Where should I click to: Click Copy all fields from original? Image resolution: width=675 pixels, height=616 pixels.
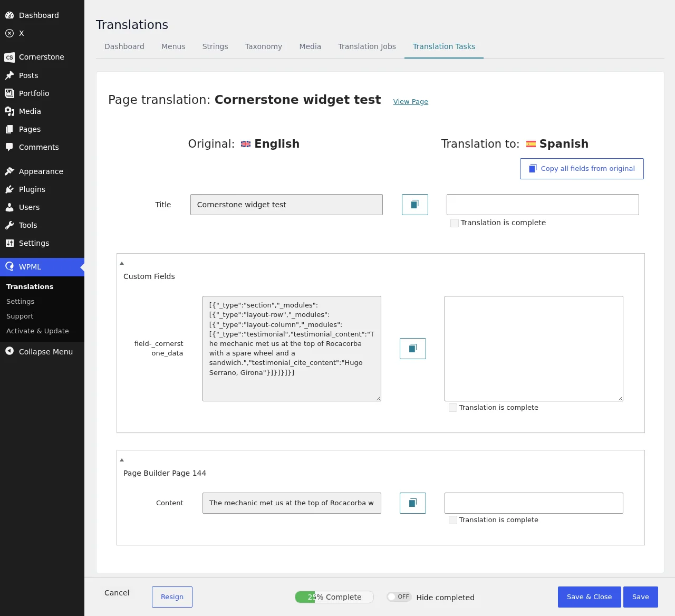tap(582, 169)
